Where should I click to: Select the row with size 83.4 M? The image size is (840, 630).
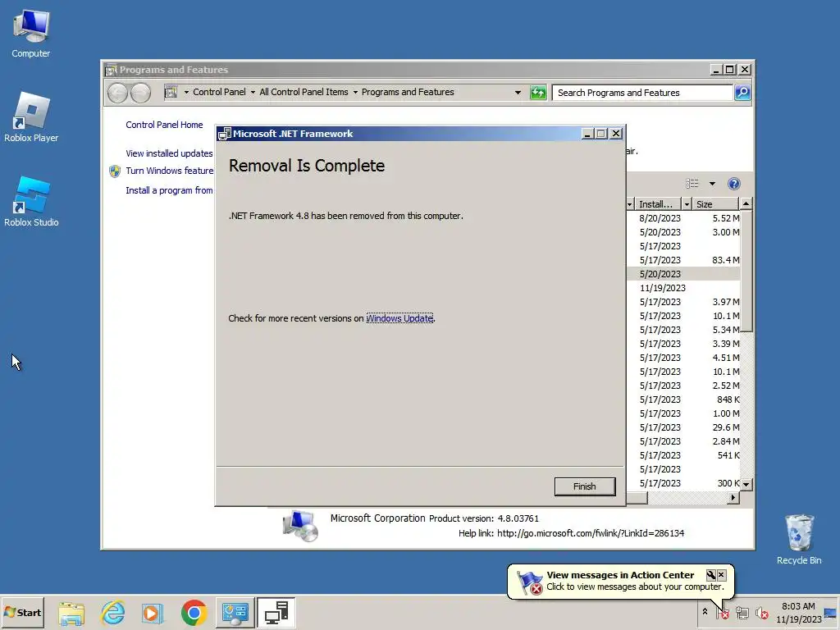click(683, 260)
